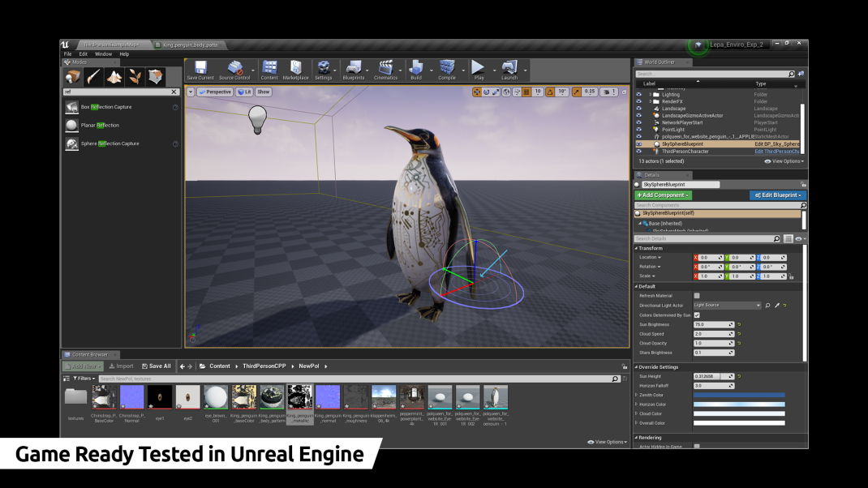Screen dimensions: 868x488
Task: Click the Edit Blueprint button
Action: (778, 195)
